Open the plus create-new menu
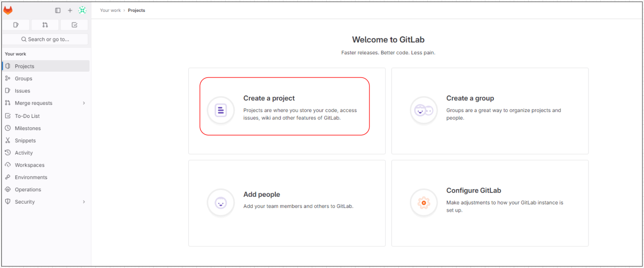This screenshot has height=268, width=644. 70,11
